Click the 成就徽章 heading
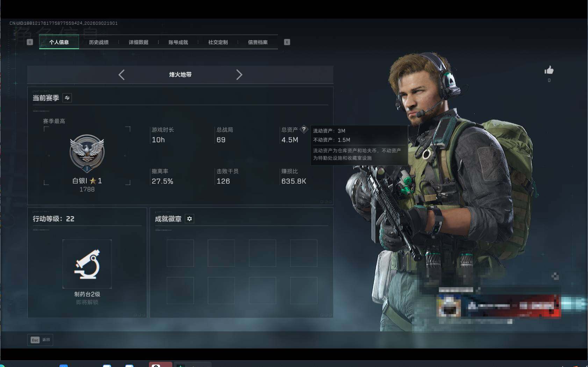Screen dimensions: 588x367 pos(168,219)
